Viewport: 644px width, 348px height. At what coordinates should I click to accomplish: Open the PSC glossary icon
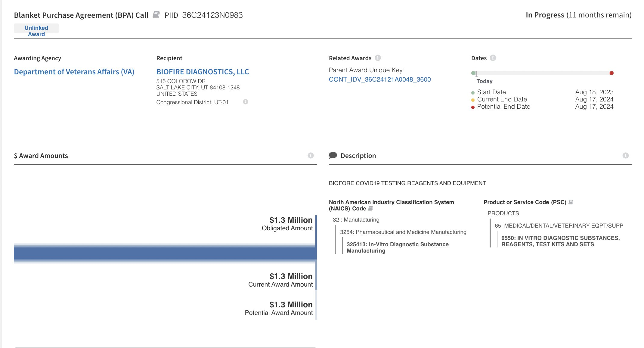click(x=571, y=202)
